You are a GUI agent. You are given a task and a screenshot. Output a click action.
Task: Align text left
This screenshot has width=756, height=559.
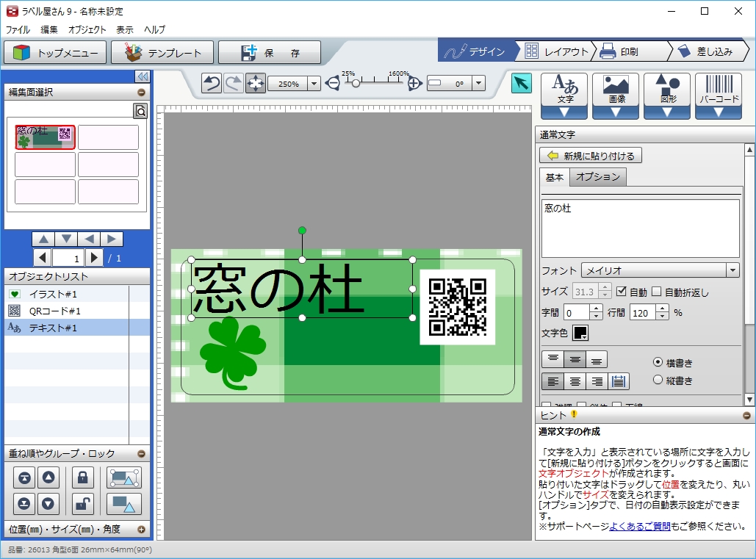(x=553, y=381)
